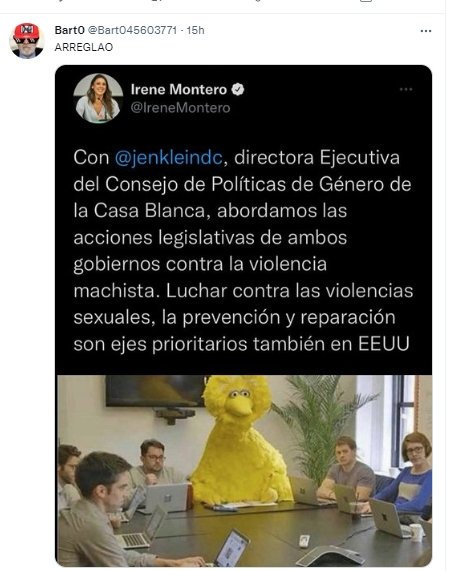The image size is (459, 571).
Task: Select the ARREGLAO tweet text
Action: pos(84,47)
